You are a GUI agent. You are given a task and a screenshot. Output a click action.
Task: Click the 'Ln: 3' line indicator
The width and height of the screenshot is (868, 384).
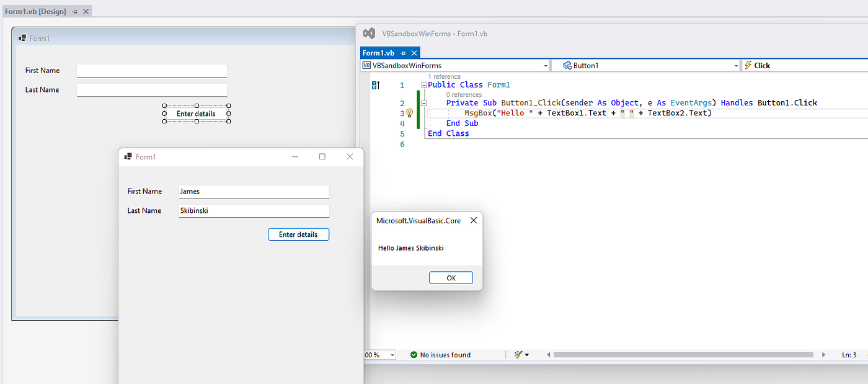click(849, 355)
